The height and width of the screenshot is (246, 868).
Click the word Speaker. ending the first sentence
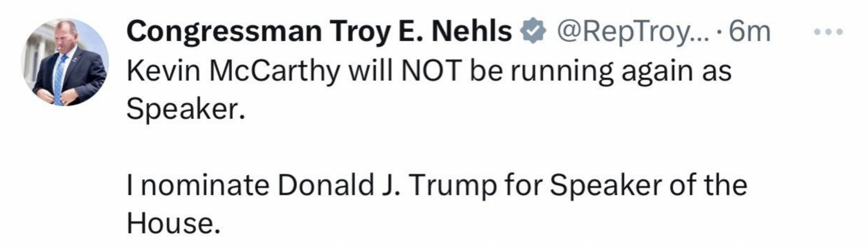pyautogui.click(x=182, y=109)
